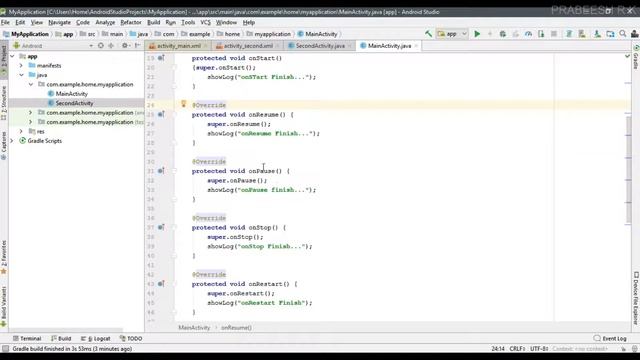Open the Event Log button

tap(610, 338)
